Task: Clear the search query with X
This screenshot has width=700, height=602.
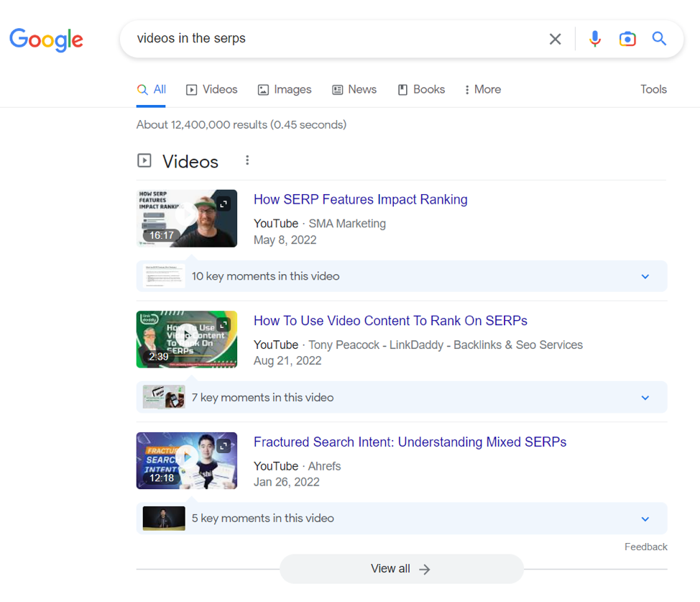Action: pyautogui.click(x=555, y=39)
